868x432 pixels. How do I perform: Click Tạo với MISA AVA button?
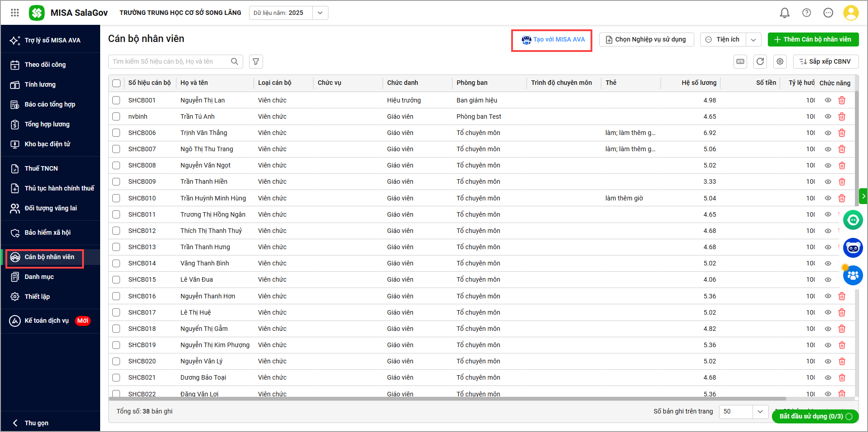tap(553, 40)
